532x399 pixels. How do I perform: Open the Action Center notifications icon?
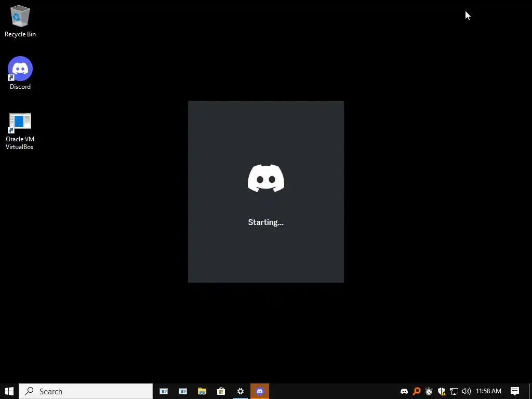click(515, 391)
